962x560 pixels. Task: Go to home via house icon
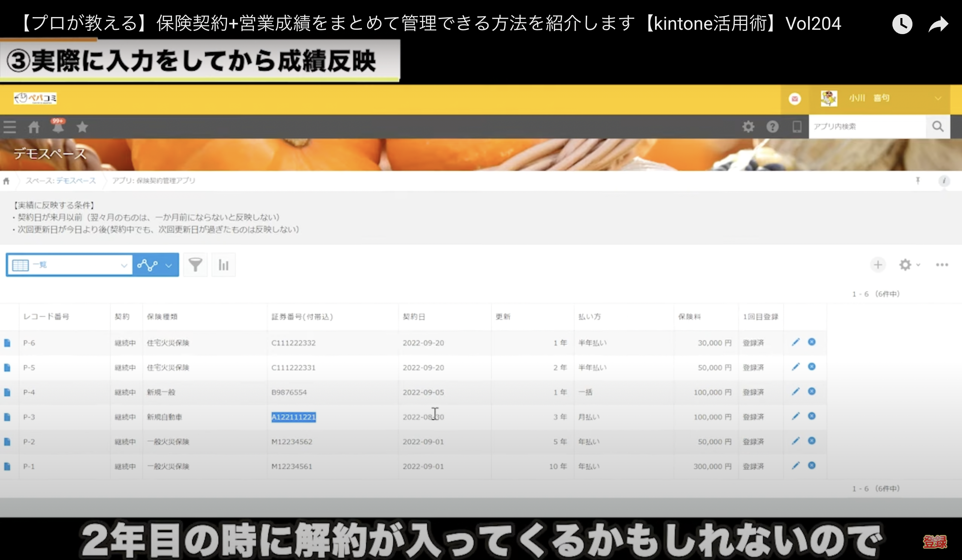(x=33, y=127)
